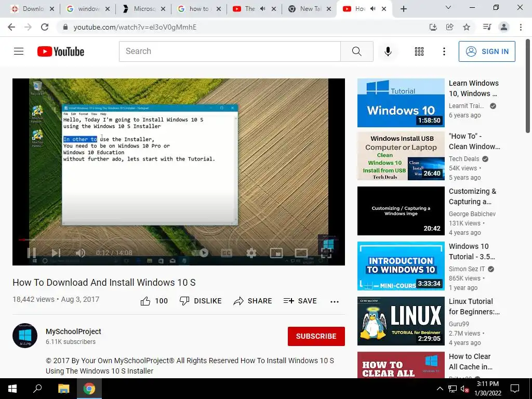Skip to next video
The image size is (532, 399).
tap(56, 253)
